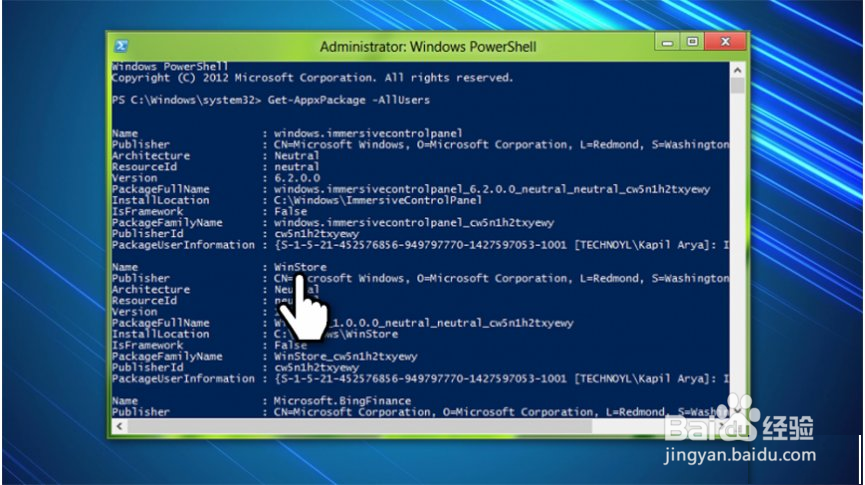
Task: Click 'windows.immersivecontrolpanel_cw5n1h2txyewy' family name value
Action: [414, 223]
